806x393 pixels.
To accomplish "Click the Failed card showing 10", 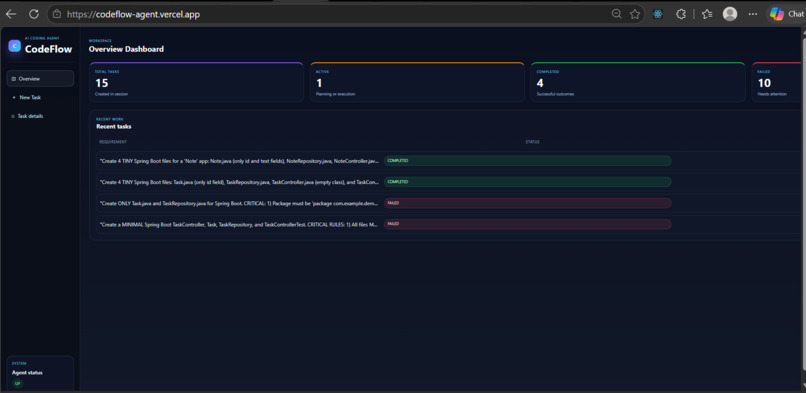I will [x=778, y=82].
